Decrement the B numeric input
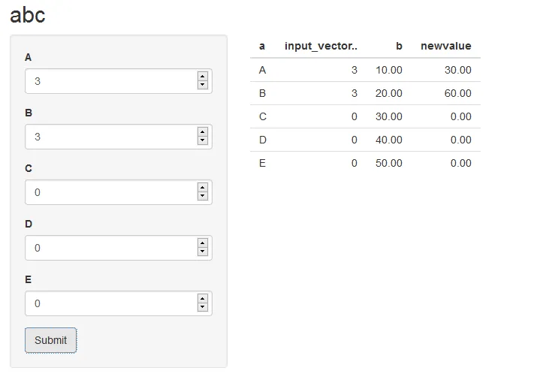This screenshot has width=558, height=392. coord(202,140)
